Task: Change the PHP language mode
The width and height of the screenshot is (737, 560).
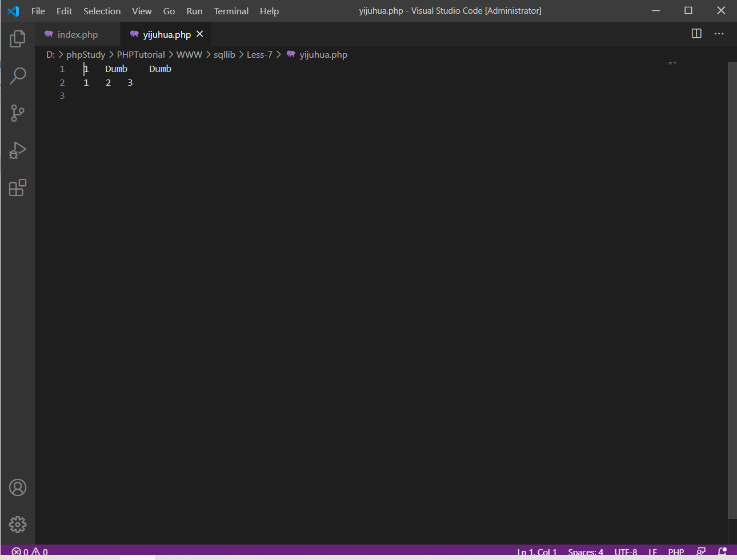Action: coord(676,552)
